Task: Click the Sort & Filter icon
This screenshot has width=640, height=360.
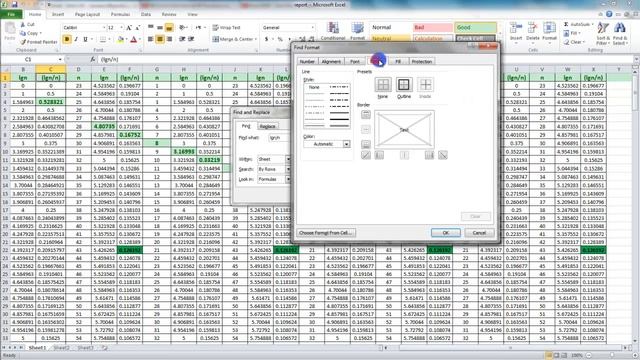Action: click(x=602, y=29)
